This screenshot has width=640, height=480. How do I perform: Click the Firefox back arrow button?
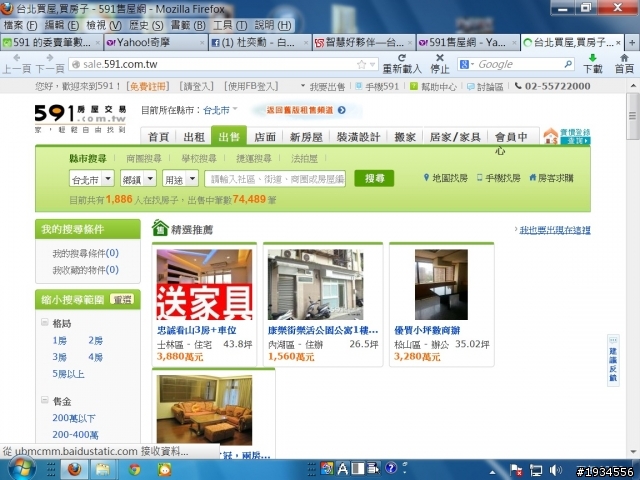pos(16,58)
